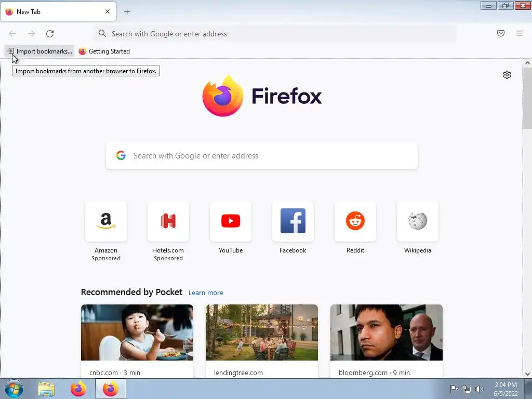The width and height of the screenshot is (532, 399).
Task: Open Getting Started bookmark
Action: click(104, 51)
